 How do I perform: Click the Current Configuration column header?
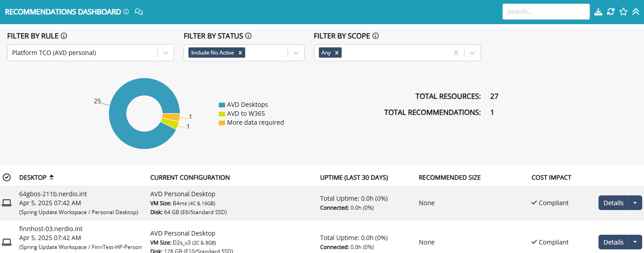click(190, 177)
